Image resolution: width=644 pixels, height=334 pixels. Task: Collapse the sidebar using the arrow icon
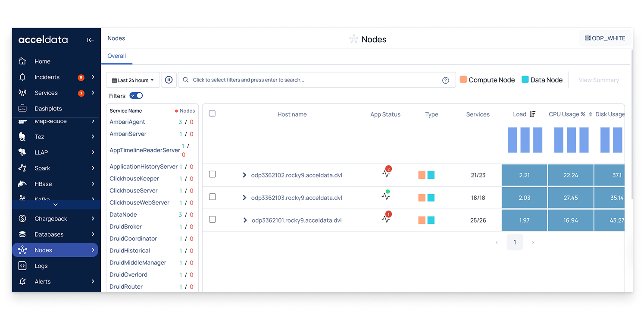coord(91,40)
